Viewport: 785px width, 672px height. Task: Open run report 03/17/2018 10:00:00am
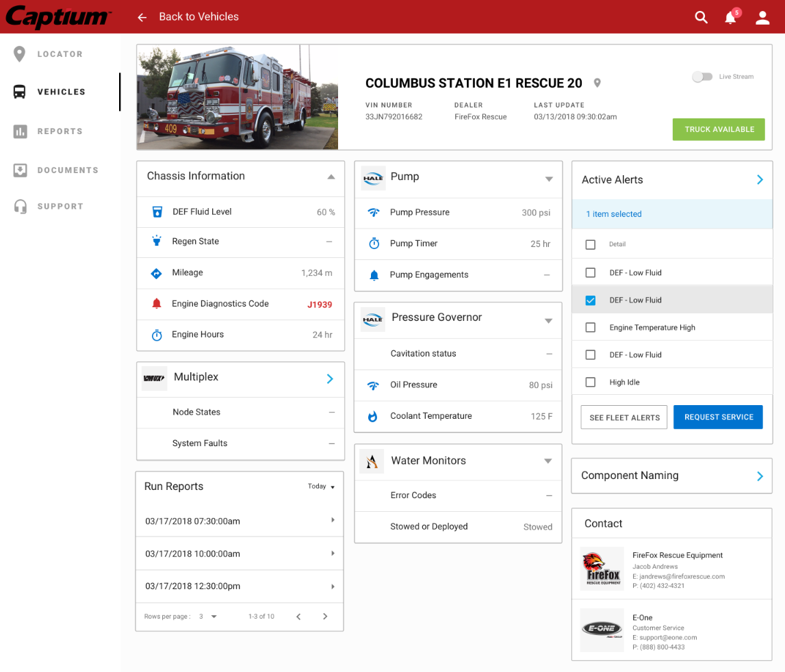[240, 554]
